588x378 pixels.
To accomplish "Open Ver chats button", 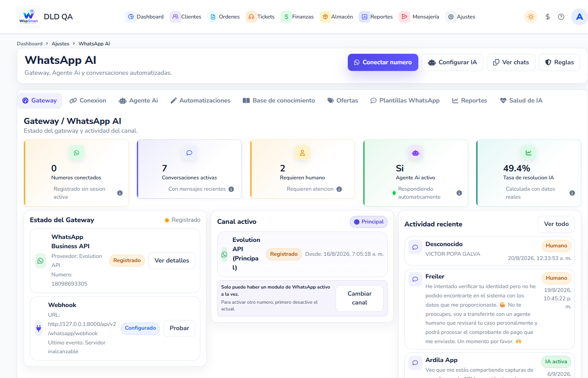I will [511, 62].
